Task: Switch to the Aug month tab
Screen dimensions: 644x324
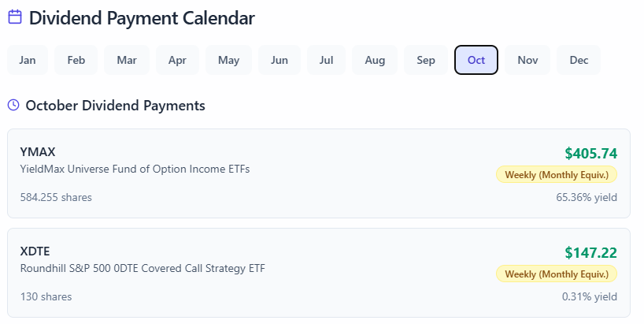Action: [375, 60]
